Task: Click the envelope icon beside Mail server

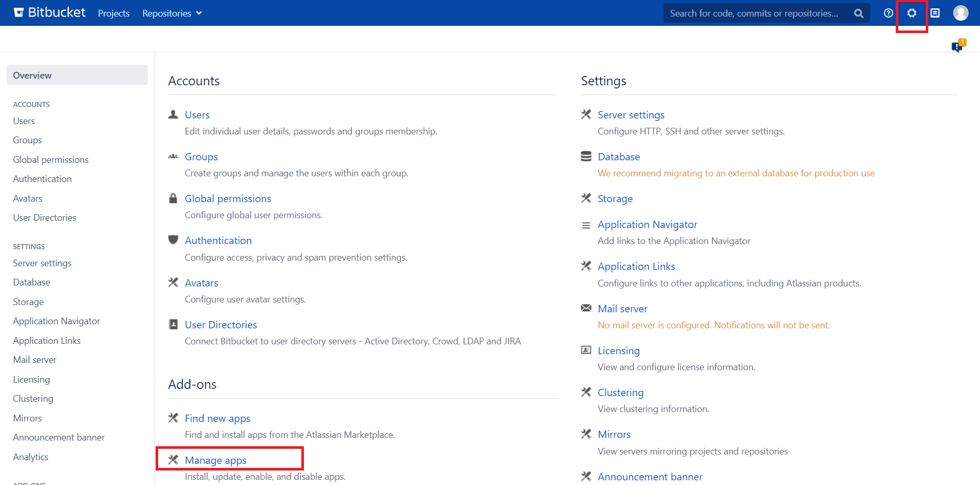Action: point(586,308)
